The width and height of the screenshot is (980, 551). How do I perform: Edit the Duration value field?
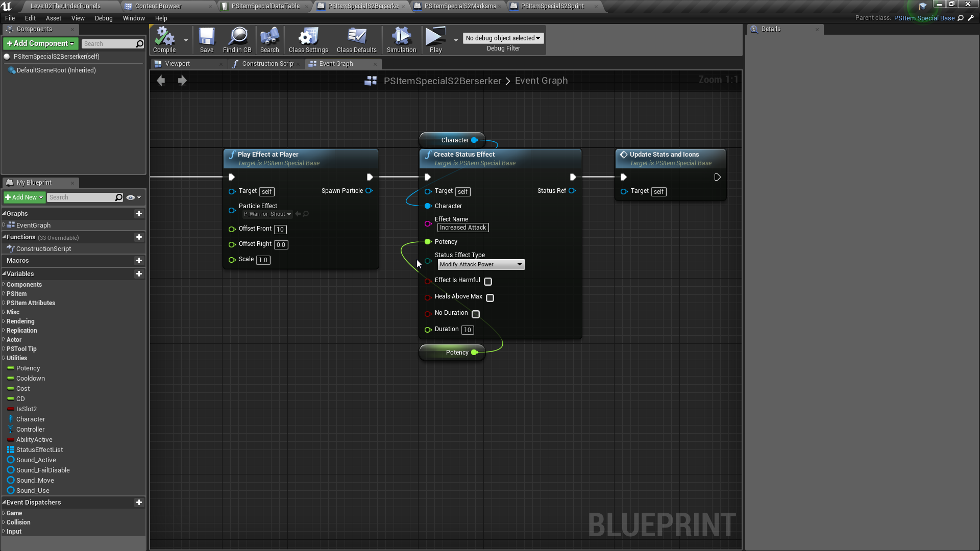(468, 330)
